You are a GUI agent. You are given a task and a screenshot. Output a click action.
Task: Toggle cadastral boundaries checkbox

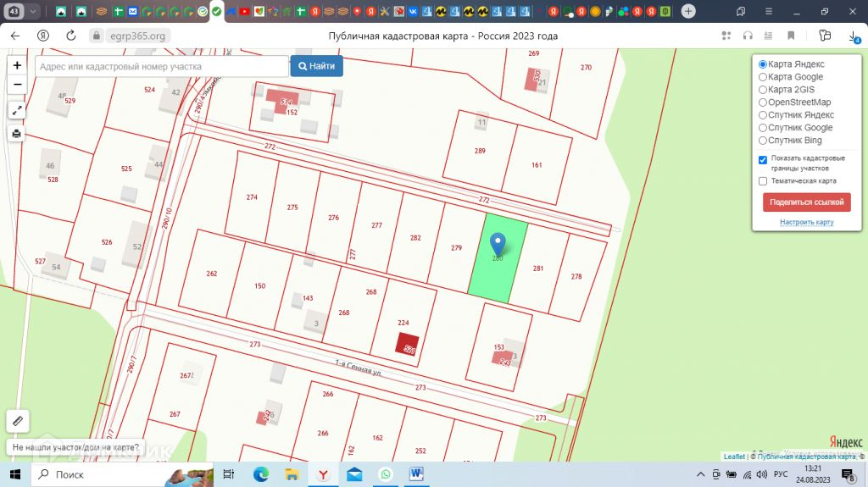tap(763, 160)
